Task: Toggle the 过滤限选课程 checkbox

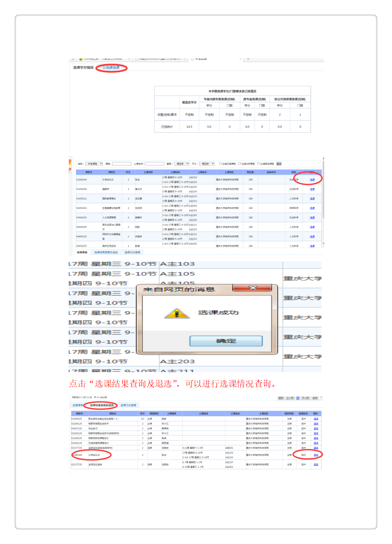Action: 259,164
